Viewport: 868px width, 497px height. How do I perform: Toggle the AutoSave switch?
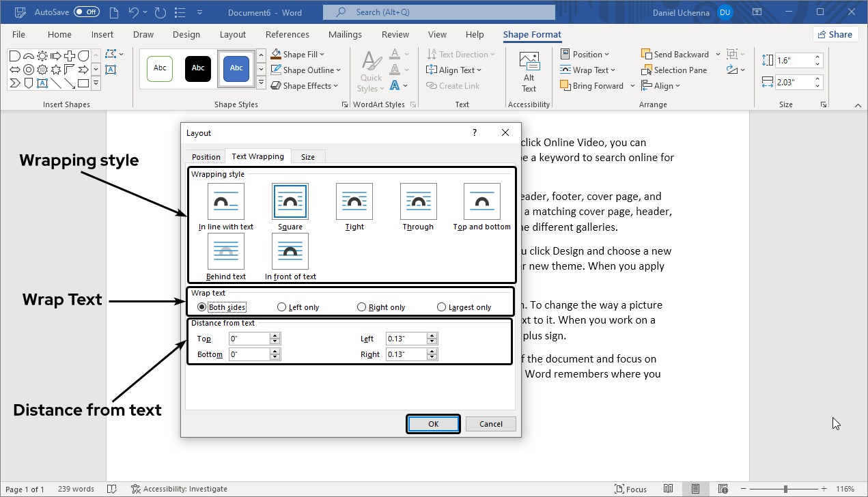87,12
